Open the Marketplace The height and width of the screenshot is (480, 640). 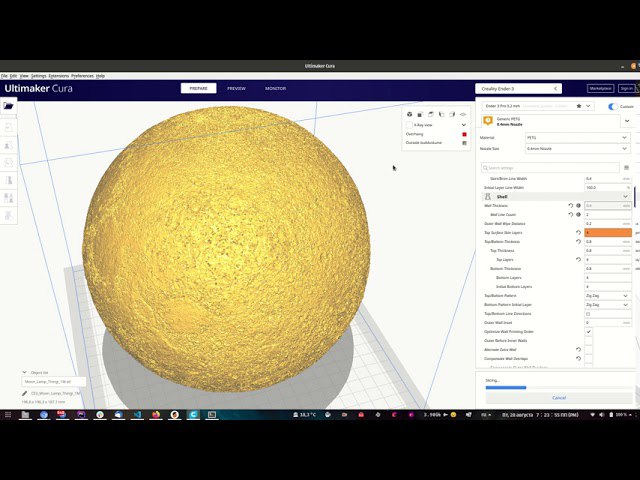click(x=600, y=89)
